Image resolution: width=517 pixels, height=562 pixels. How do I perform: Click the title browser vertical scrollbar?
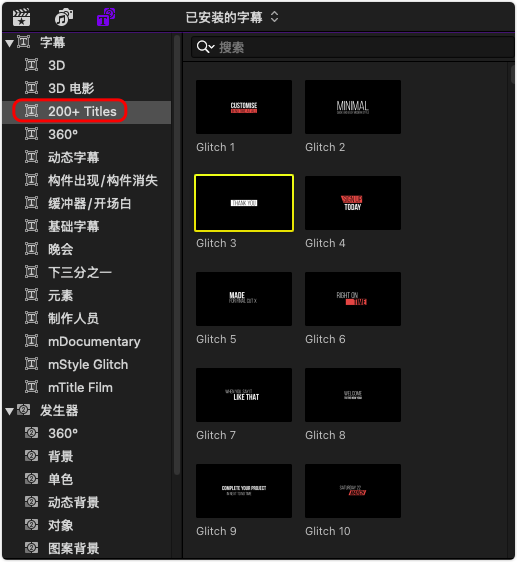tap(512, 74)
